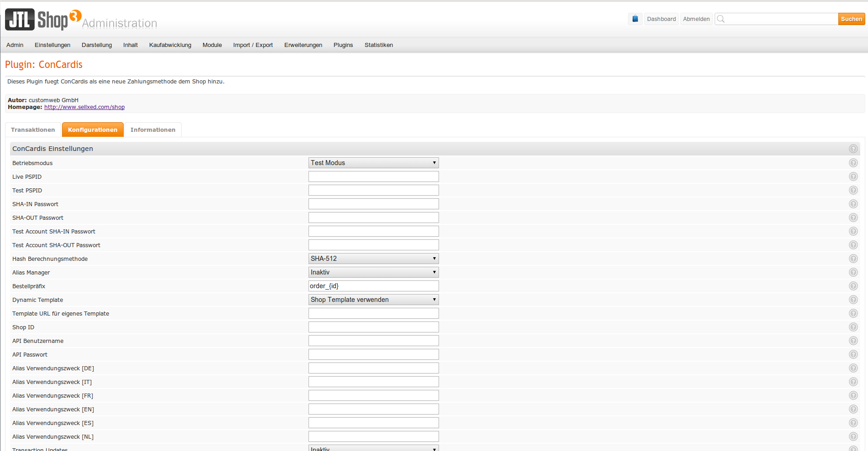Open the Informationen tab

153,130
